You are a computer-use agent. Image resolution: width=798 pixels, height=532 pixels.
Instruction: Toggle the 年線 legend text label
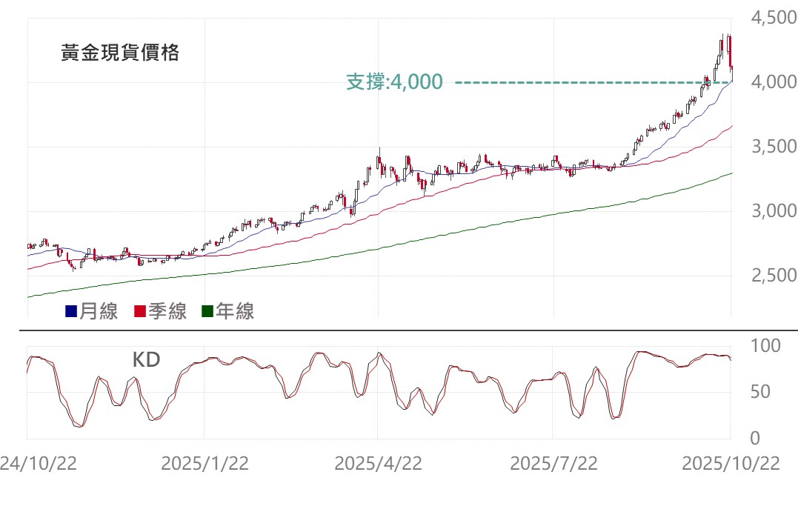tap(235, 312)
